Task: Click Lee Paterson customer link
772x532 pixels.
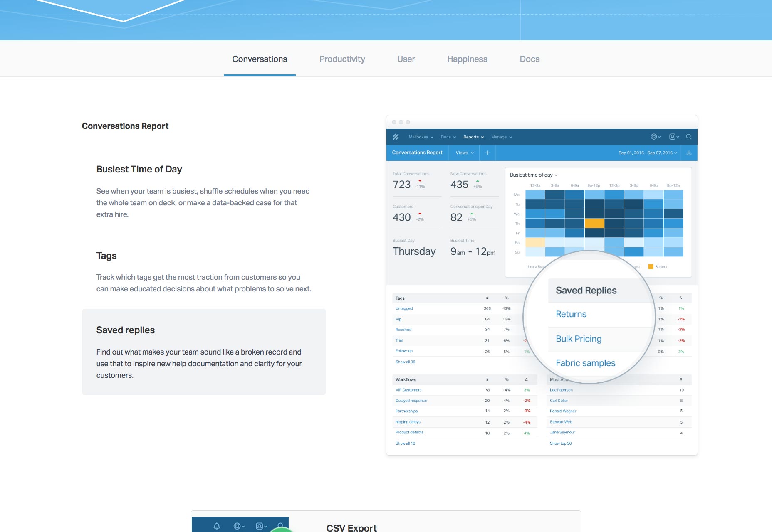Action: point(561,390)
